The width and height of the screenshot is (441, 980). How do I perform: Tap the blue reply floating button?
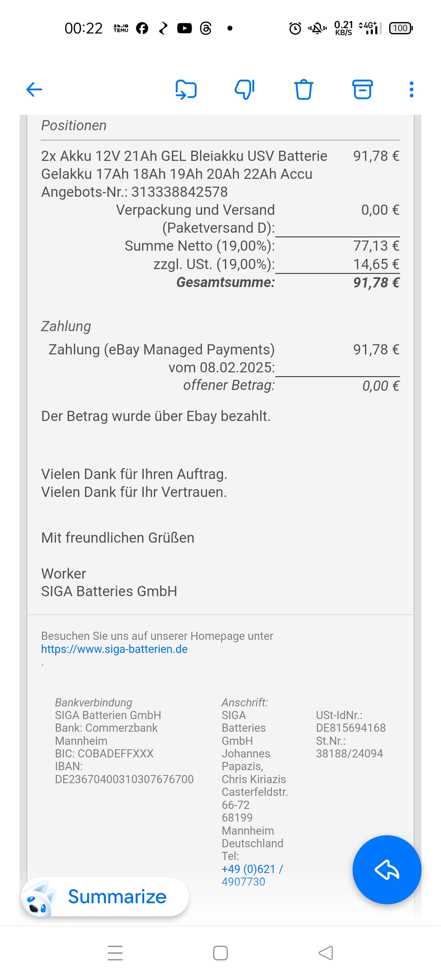point(387,869)
